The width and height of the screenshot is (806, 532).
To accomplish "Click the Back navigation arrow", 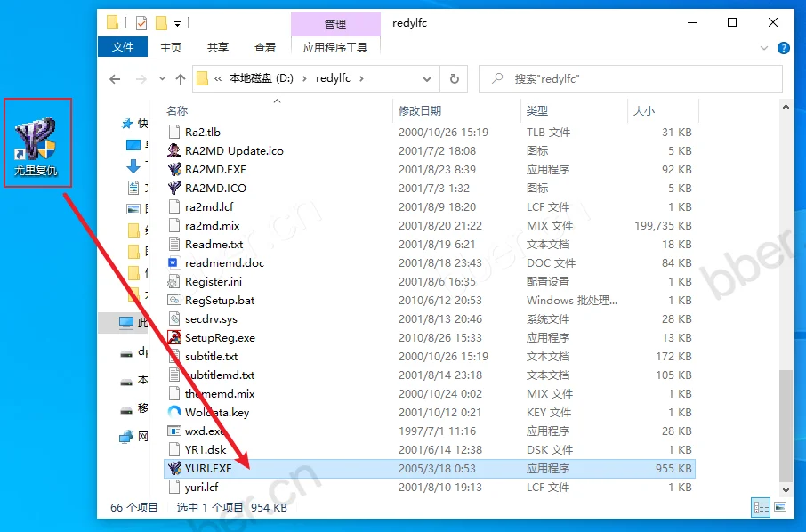I will pos(115,79).
